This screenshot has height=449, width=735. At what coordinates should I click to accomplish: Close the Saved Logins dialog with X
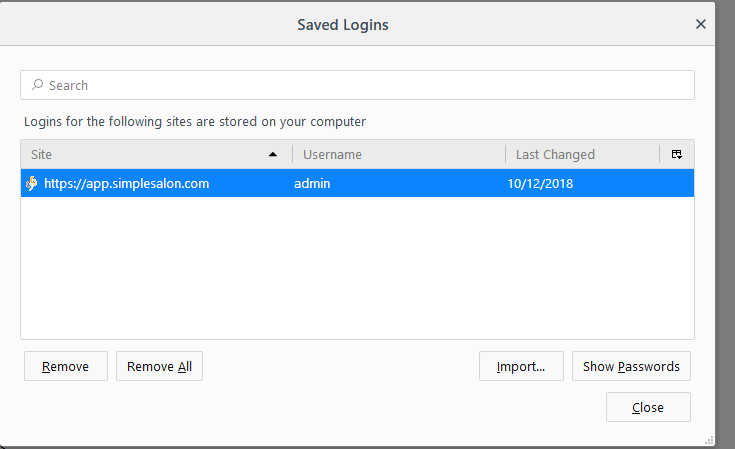[700, 24]
